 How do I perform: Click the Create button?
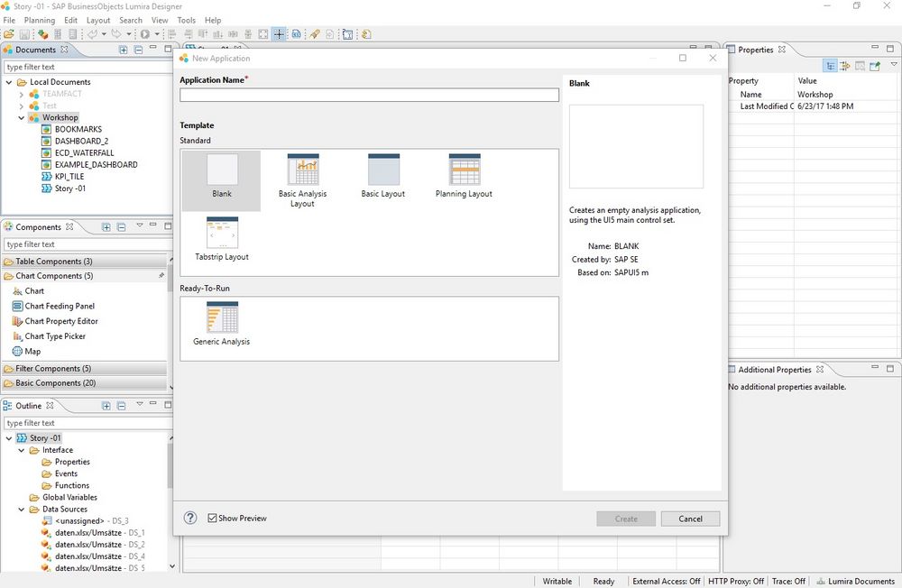[626, 519]
